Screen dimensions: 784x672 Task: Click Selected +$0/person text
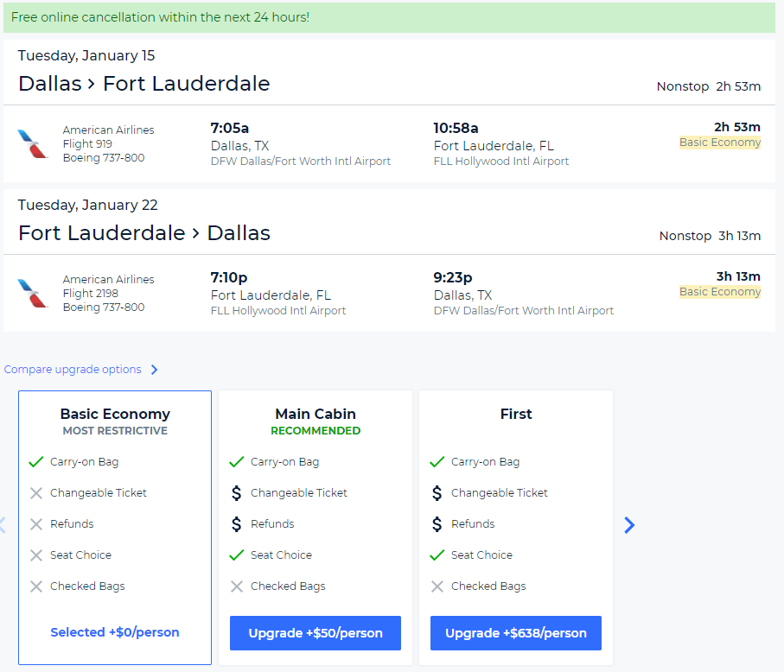click(x=115, y=632)
